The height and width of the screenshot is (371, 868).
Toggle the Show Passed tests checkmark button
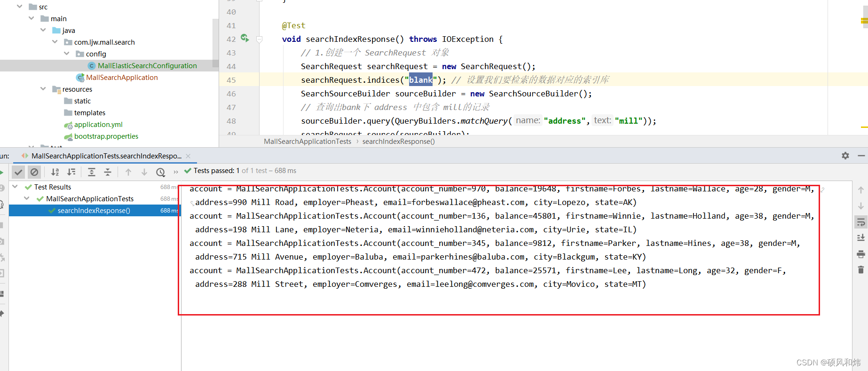(18, 172)
